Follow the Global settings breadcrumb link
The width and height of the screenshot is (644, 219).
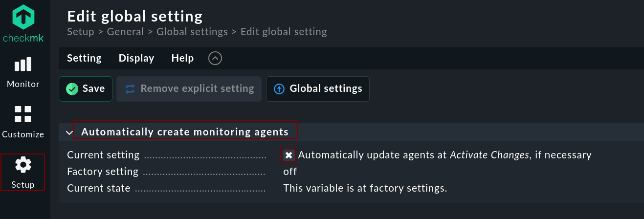point(192,32)
